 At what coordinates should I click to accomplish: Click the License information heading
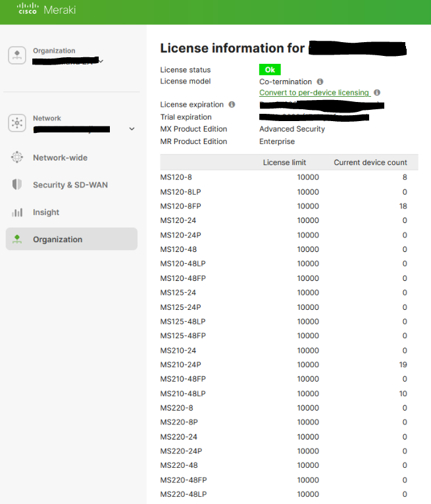(232, 48)
